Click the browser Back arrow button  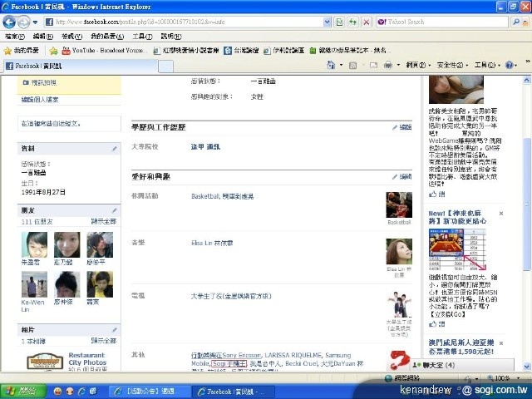tap(12, 21)
